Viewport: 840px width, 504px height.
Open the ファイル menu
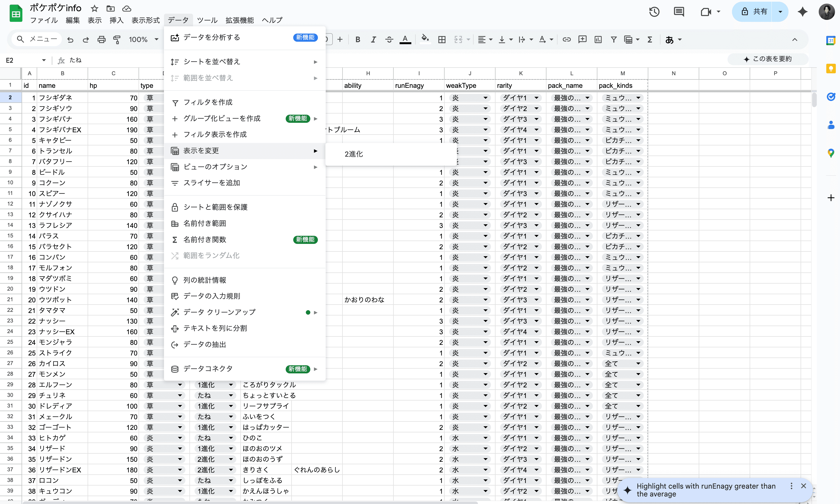pos(44,20)
